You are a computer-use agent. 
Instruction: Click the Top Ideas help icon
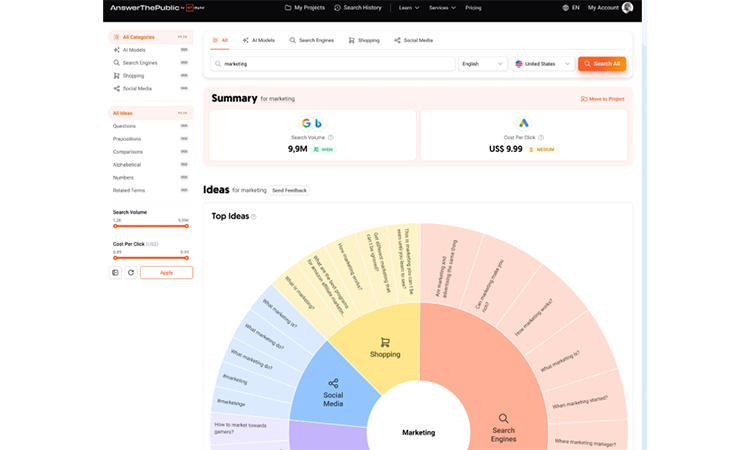tap(254, 216)
